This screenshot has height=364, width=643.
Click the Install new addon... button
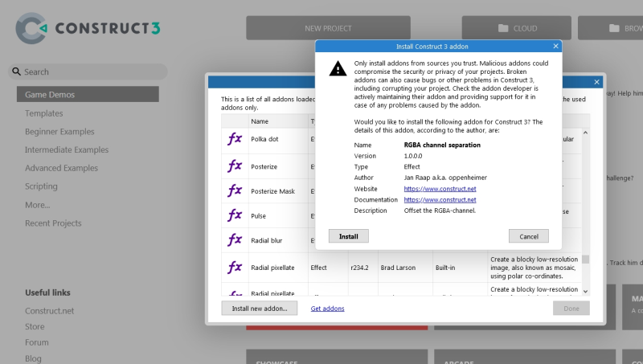click(x=260, y=309)
